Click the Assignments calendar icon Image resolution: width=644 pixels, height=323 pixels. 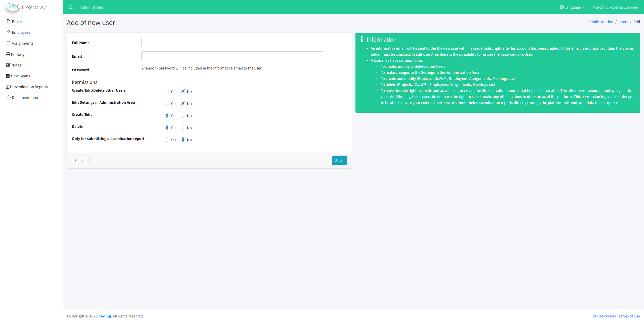9,43
